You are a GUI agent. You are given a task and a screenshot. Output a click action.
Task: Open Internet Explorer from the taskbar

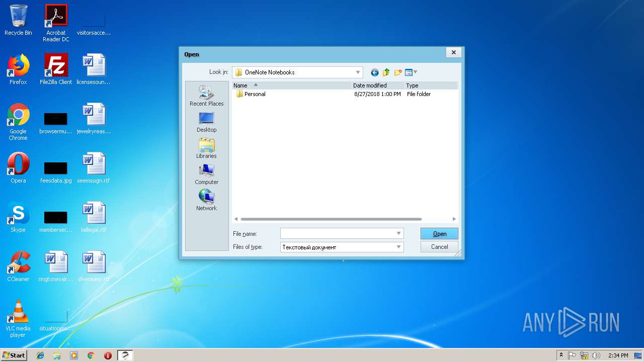click(40, 355)
